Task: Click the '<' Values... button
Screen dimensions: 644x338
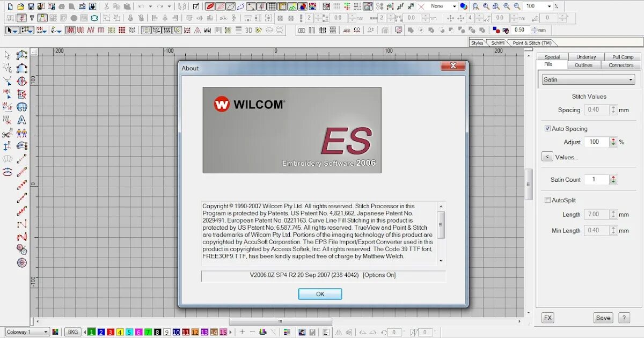Action: click(x=547, y=157)
